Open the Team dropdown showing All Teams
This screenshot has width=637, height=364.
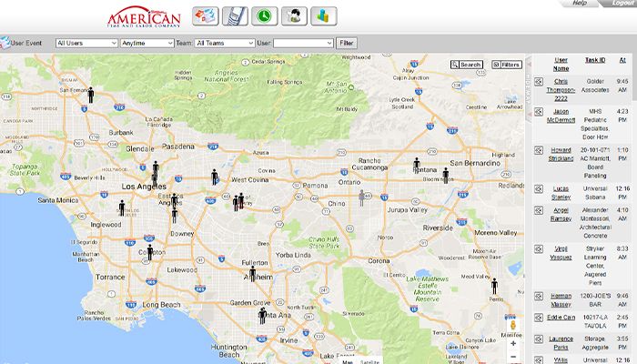[x=225, y=43]
